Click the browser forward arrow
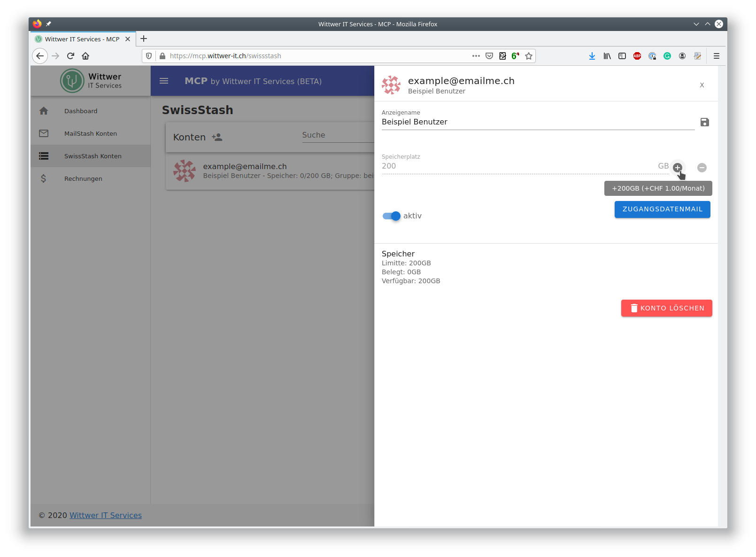The width and height of the screenshot is (756, 557). coord(55,56)
